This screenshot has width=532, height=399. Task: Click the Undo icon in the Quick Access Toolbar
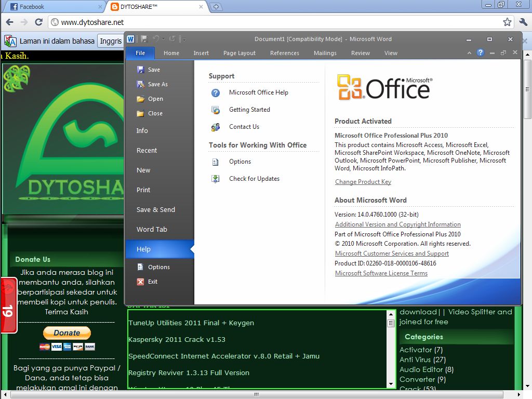click(x=156, y=39)
